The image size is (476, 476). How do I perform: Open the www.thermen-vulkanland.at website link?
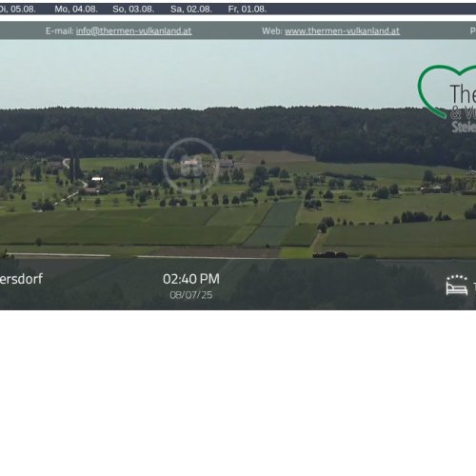click(342, 30)
